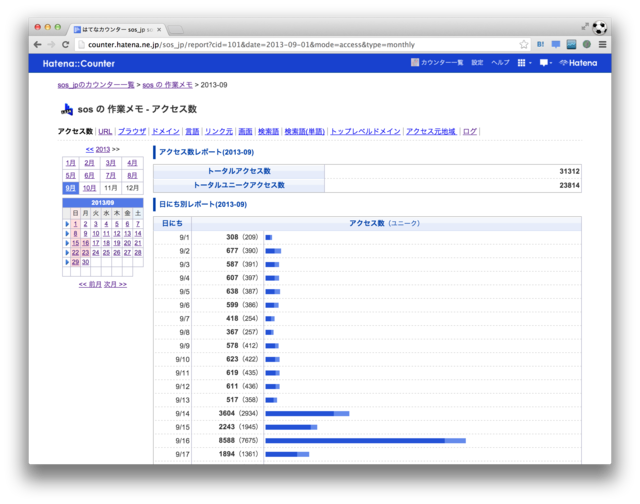
Task: Go to next month via 次月 >>
Action: [x=116, y=284]
